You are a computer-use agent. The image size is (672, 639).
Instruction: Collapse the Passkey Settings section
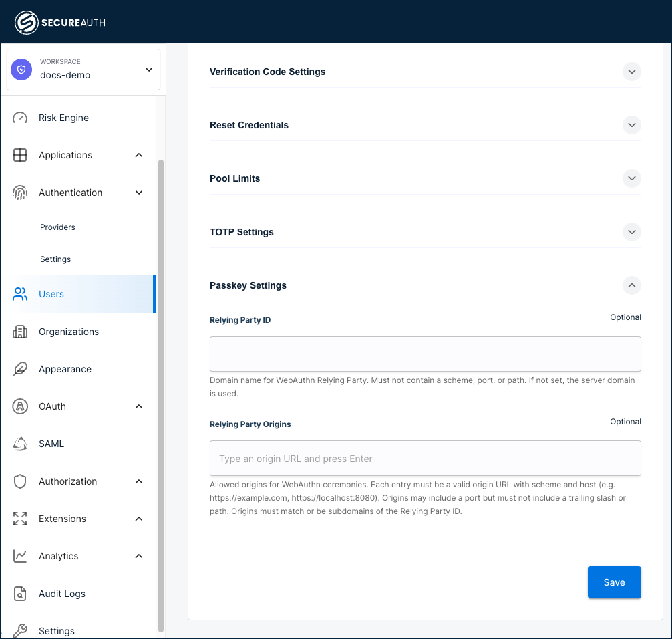tap(631, 285)
